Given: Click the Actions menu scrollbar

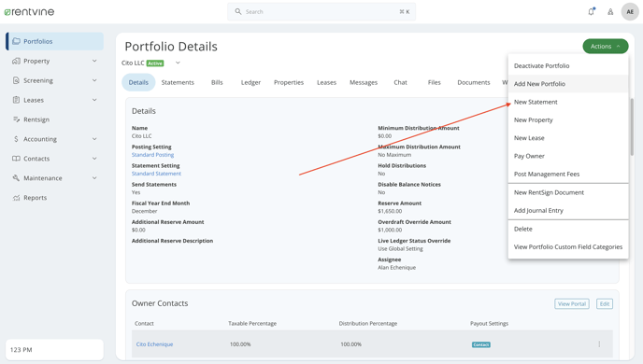Looking at the screenshot, I should (x=632, y=127).
